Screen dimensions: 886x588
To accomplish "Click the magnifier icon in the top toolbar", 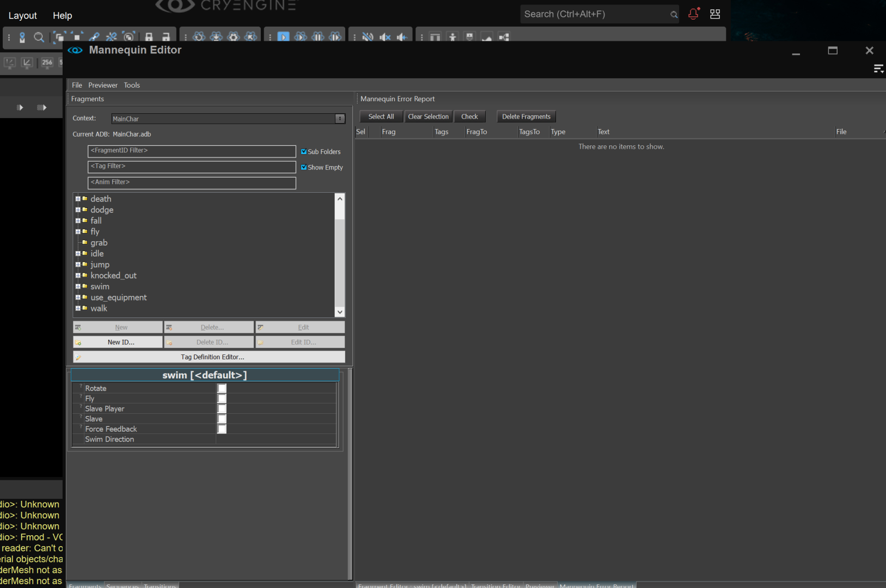I will (39, 37).
